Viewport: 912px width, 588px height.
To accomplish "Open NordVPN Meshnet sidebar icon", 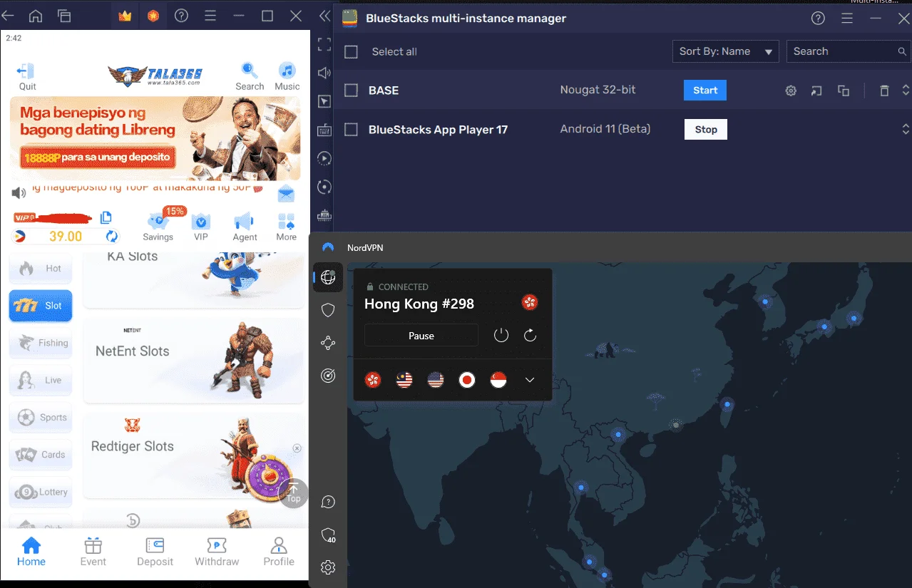I will (x=328, y=343).
